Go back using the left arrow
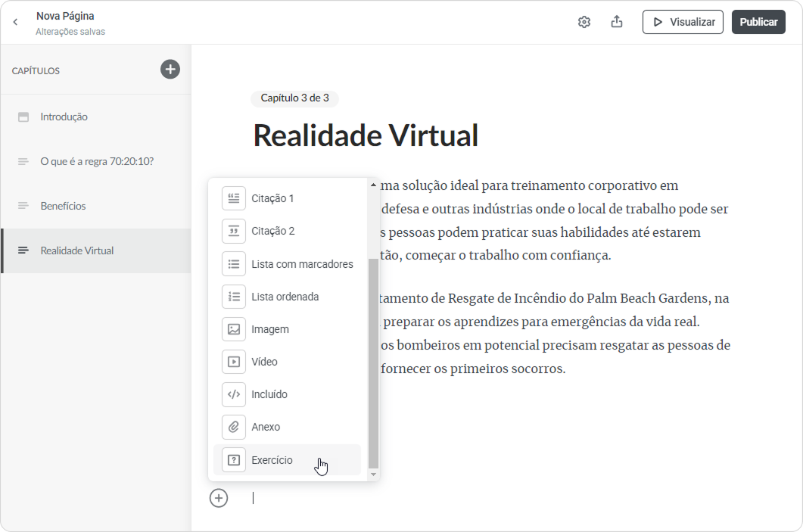 [x=15, y=22]
